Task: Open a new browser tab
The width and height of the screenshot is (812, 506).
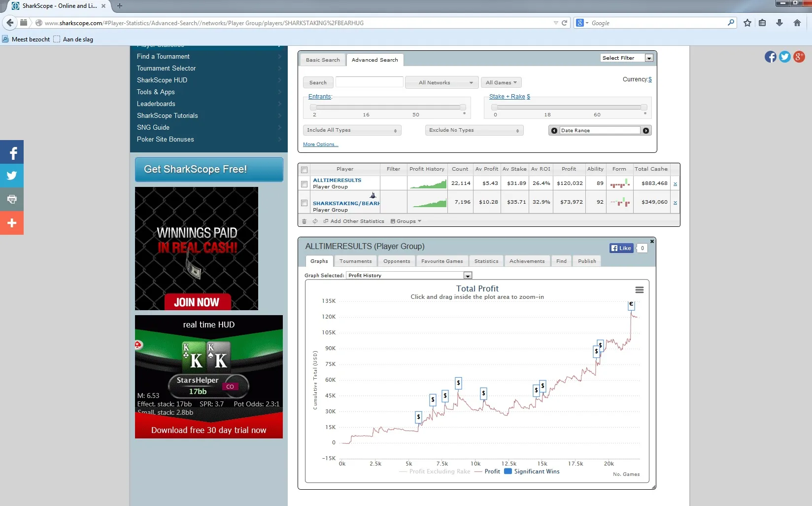Action: 119,6
